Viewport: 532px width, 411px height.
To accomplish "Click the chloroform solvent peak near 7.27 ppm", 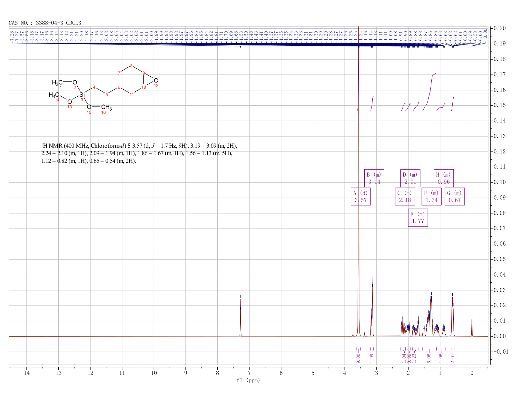I will tap(241, 318).
